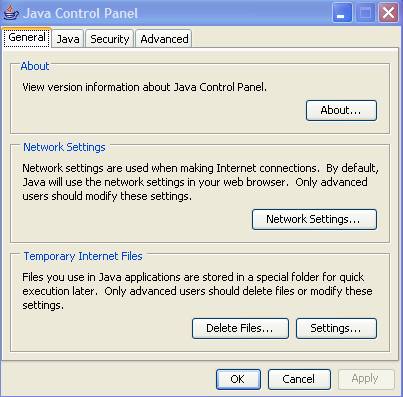403x397 pixels.
Task: Click the Cancel button
Action: pos(299,379)
